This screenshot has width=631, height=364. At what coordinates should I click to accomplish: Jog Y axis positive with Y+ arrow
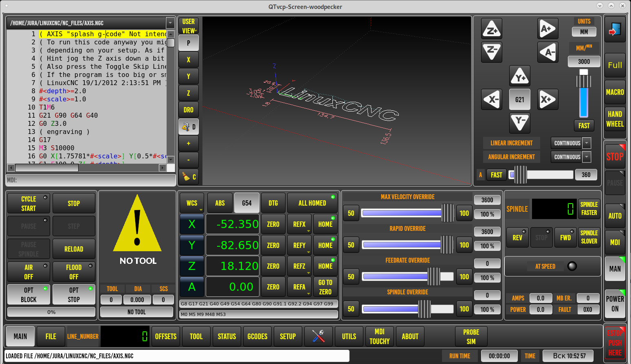520,76
